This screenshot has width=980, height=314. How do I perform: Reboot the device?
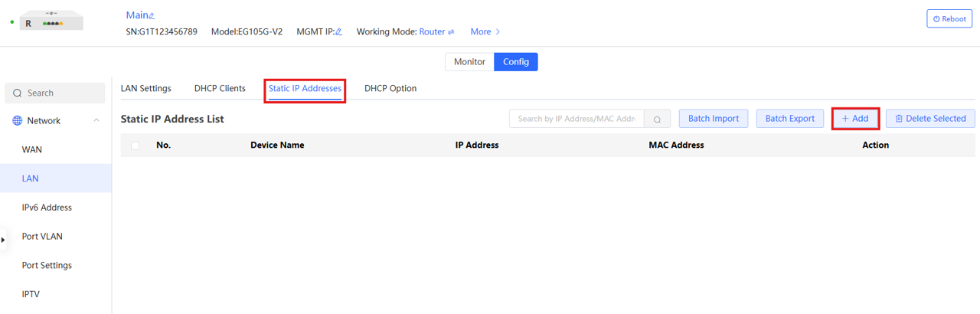click(949, 18)
